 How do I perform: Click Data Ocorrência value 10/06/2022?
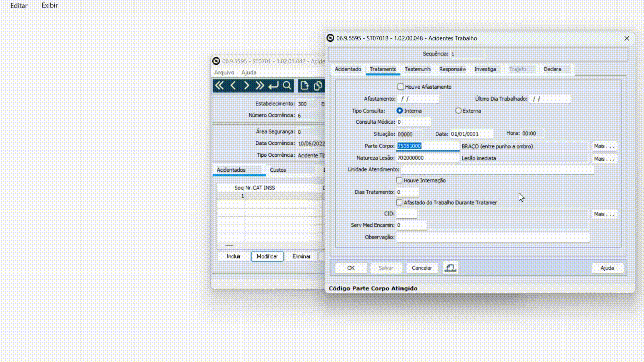[x=311, y=144]
